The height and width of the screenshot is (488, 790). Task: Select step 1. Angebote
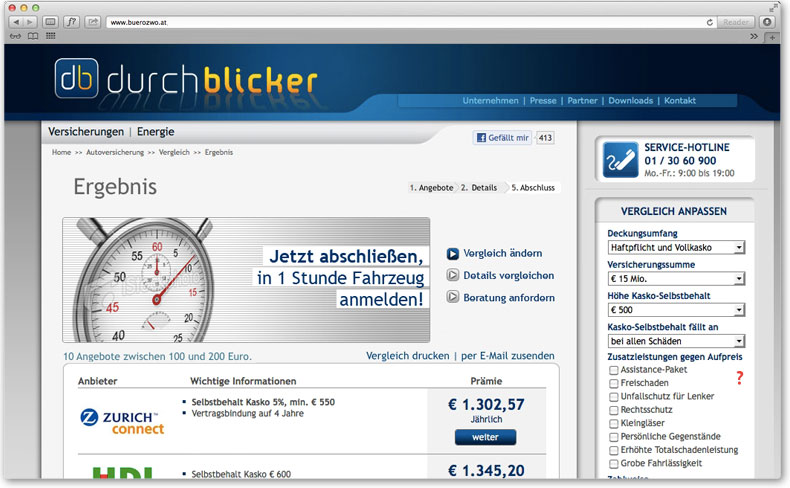pos(431,188)
